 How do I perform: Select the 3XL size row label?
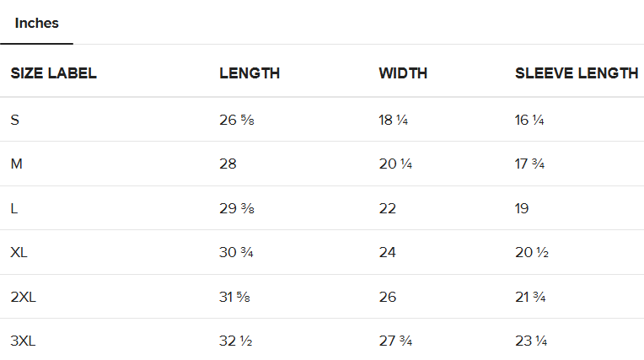pyautogui.click(x=23, y=341)
